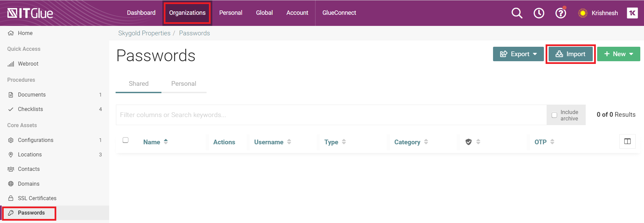
Task: Click the IT Glue logo
Action: coord(30,13)
